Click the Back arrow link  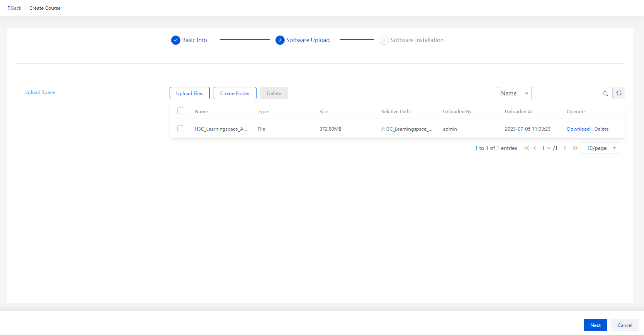pyautogui.click(x=14, y=8)
